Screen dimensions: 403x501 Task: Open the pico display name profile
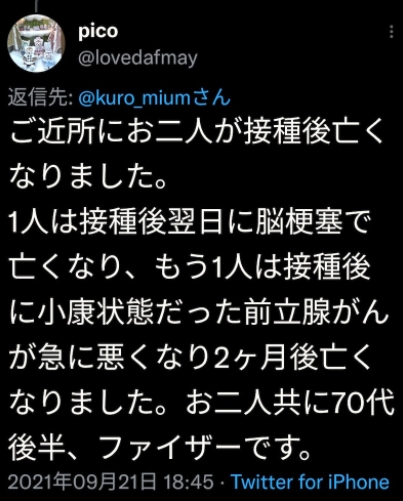pyautogui.click(x=98, y=32)
